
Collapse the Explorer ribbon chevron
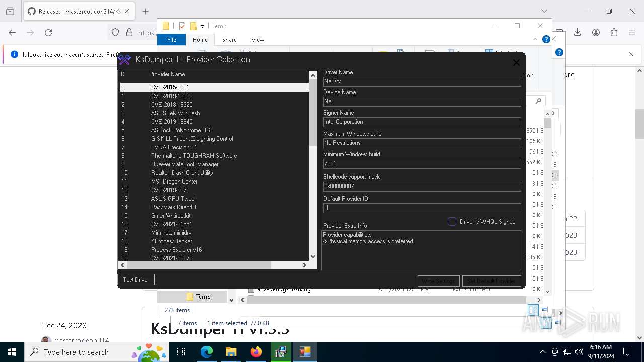535,39
